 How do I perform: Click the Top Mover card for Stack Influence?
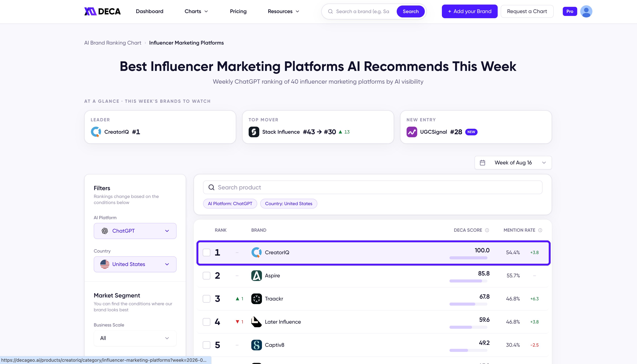tap(318, 127)
